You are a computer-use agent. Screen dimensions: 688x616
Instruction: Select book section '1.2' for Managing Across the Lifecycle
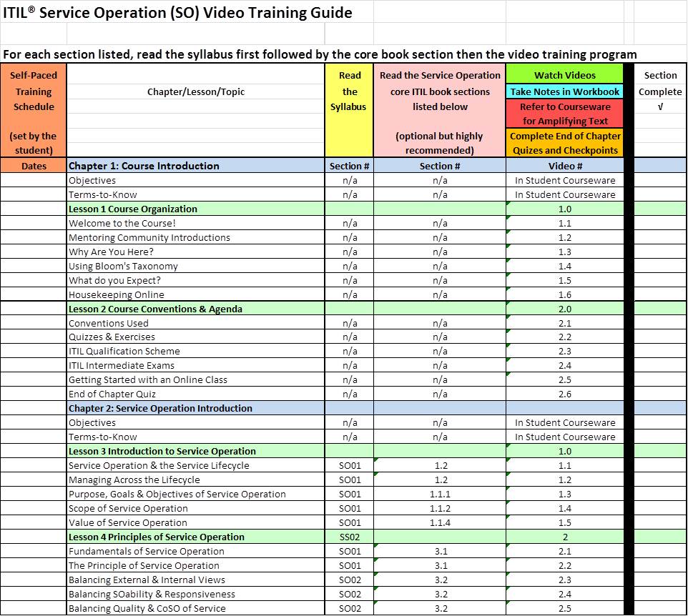(440, 480)
